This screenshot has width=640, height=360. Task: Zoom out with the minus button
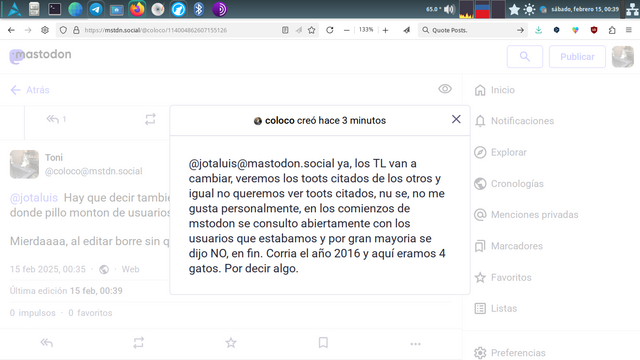347,30
